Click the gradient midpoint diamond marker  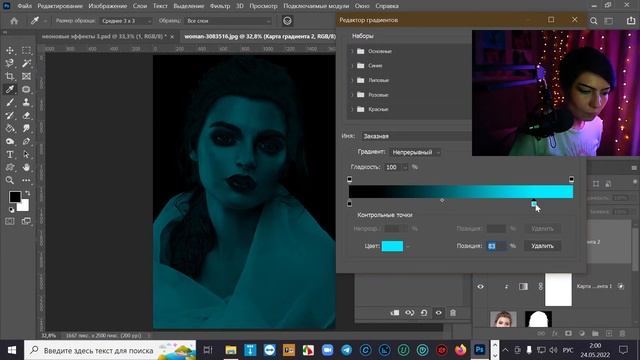click(442, 200)
